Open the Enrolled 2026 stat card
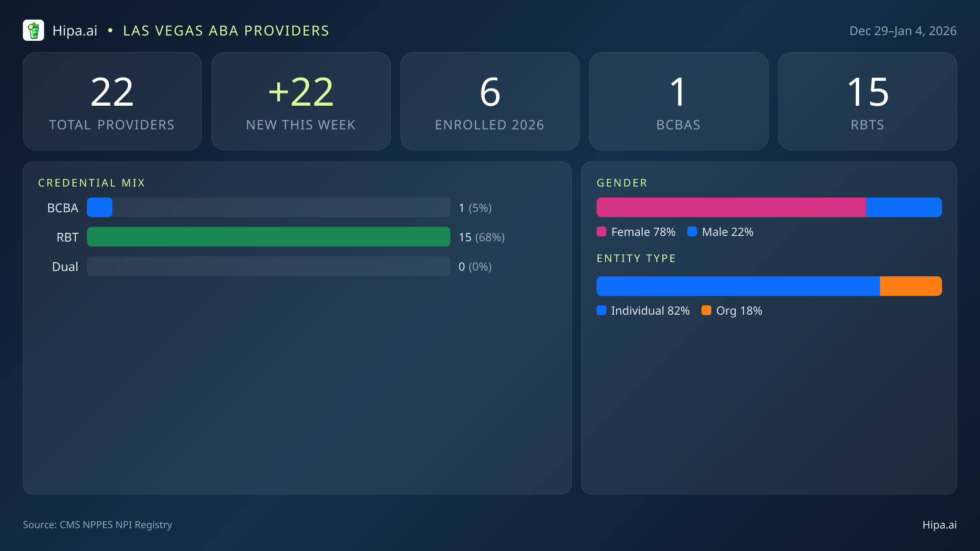The height and width of the screenshot is (551, 980). [x=490, y=101]
